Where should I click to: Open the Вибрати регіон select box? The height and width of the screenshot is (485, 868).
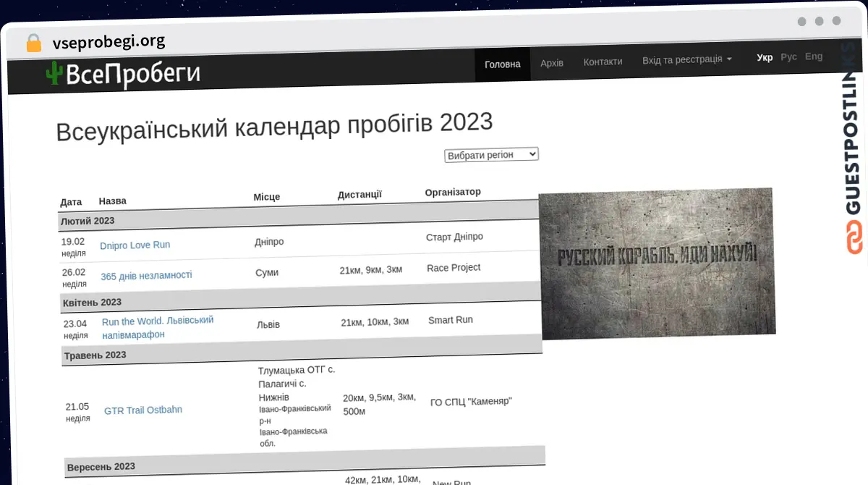click(x=491, y=154)
